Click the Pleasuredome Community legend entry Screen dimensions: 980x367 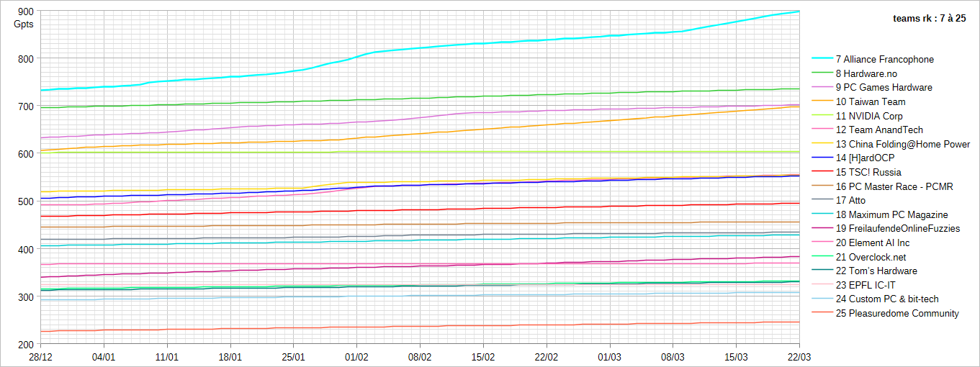tap(897, 313)
